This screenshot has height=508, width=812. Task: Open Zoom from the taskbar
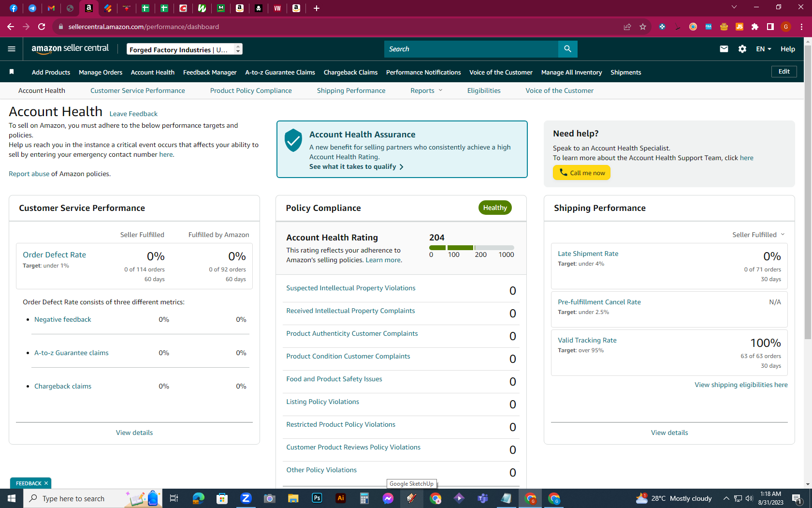tap(246, 498)
